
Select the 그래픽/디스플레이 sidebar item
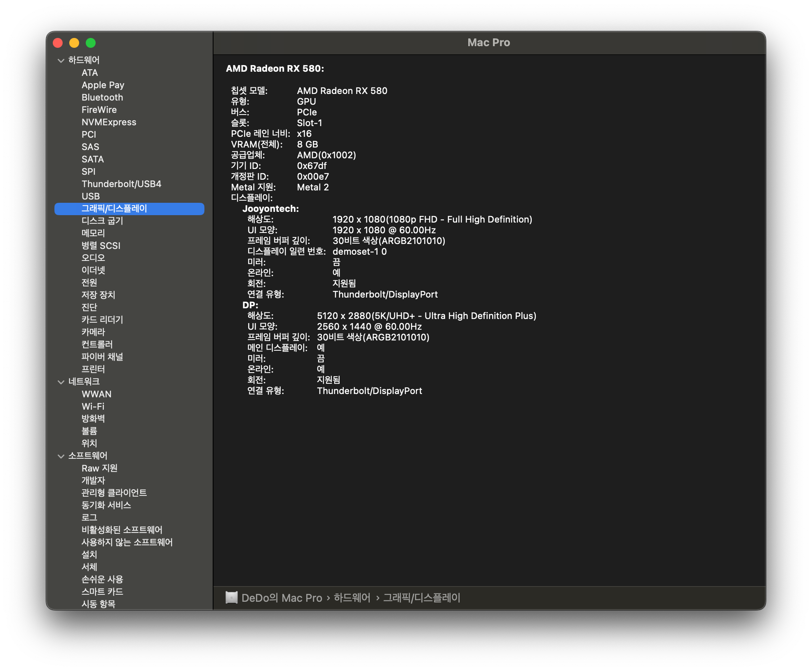coord(114,209)
